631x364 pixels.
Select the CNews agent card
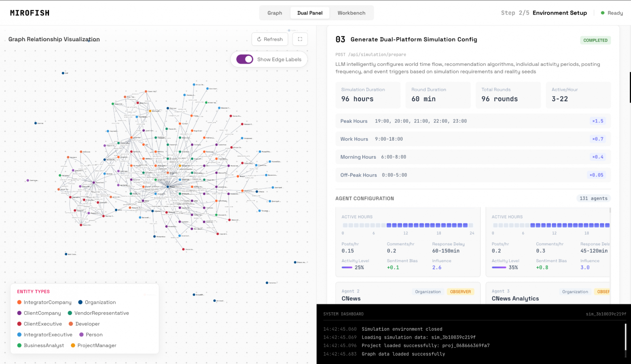click(x=408, y=295)
